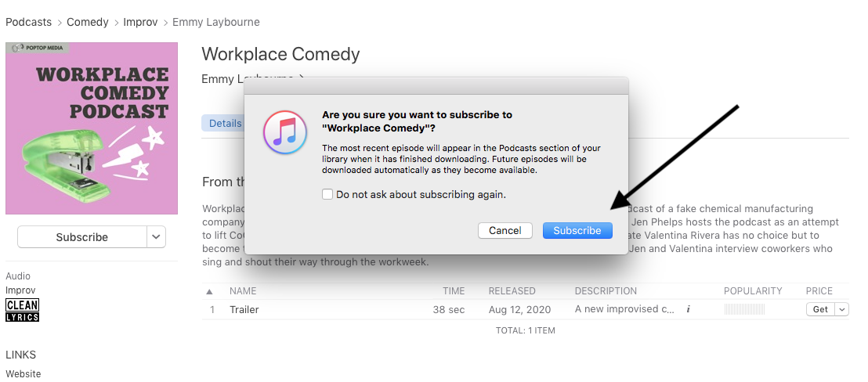Screen dimensions: 868x382
Task: Open the Workplace Comedy Podcast artwork
Action: coord(92,128)
